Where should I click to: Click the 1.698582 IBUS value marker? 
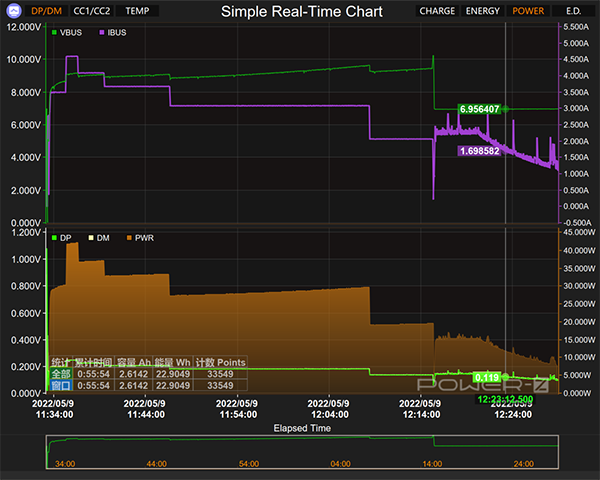[x=480, y=151]
